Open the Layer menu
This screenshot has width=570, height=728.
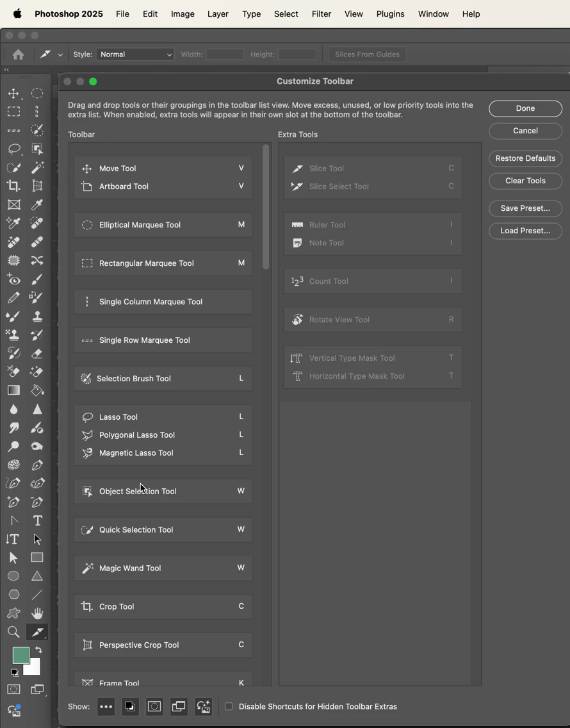click(218, 14)
